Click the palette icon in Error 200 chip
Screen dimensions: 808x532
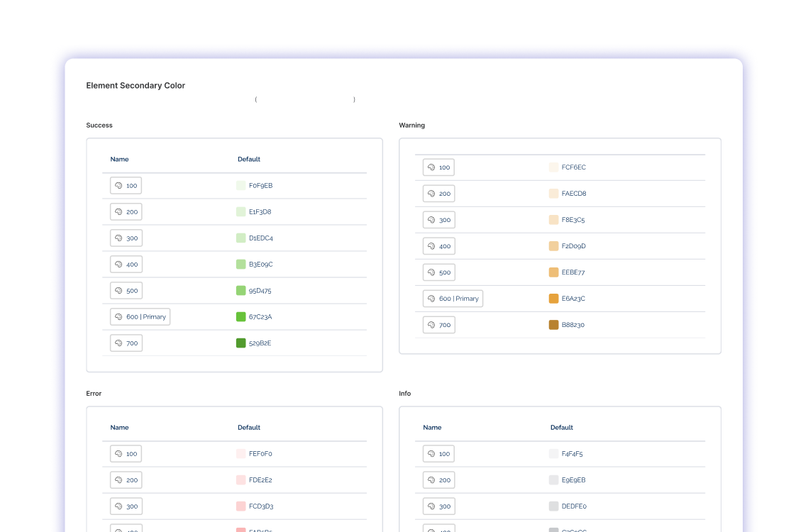118,480
